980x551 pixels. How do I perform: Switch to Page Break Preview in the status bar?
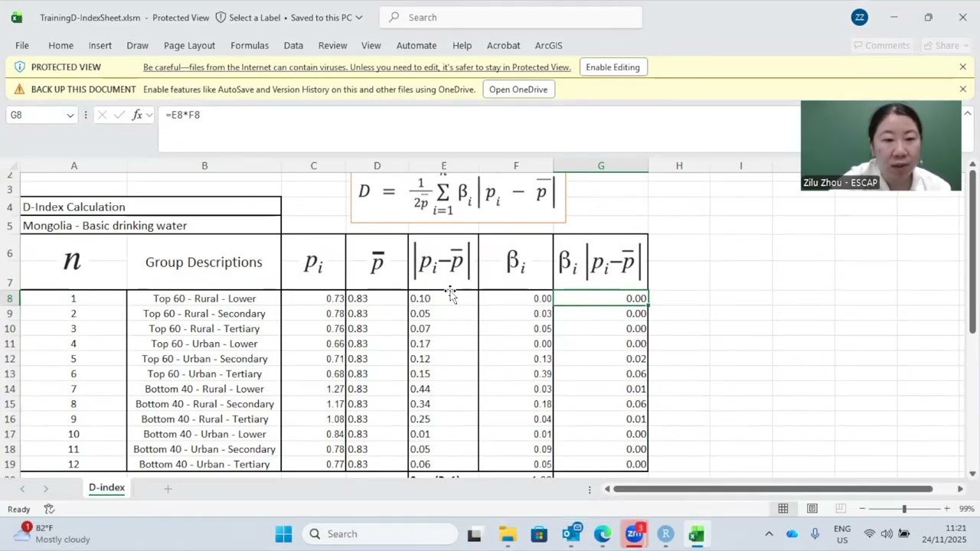coord(840,509)
